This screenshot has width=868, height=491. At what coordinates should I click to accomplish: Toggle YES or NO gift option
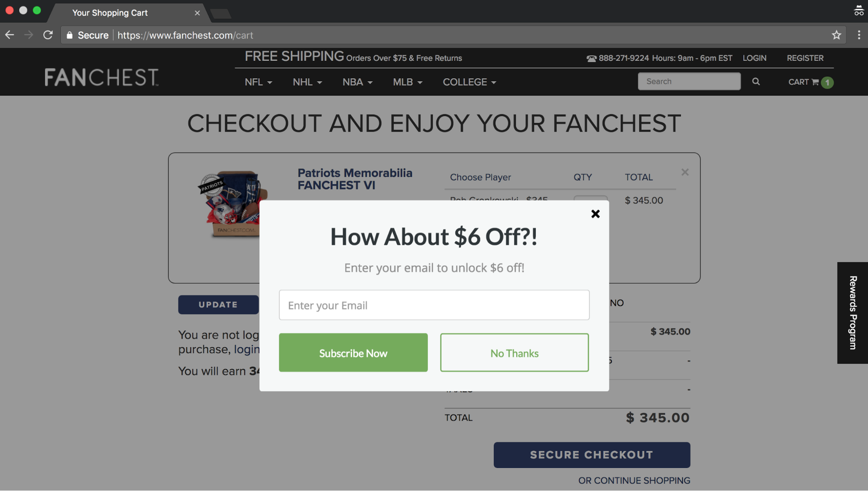(617, 302)
